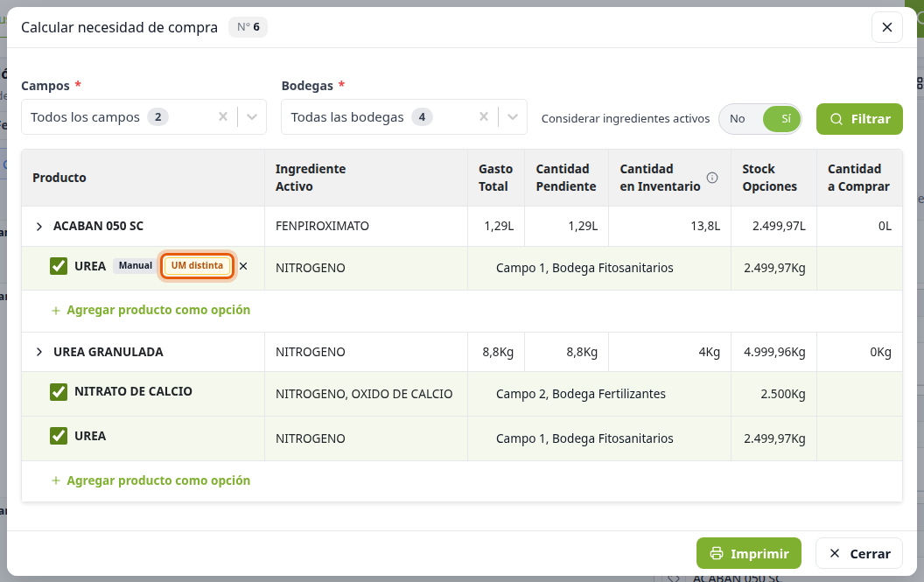The height and width of the screenshot is (582, 924).
Task: Close the Calcular necesidad de compra dialog
Action: [887, 27]
